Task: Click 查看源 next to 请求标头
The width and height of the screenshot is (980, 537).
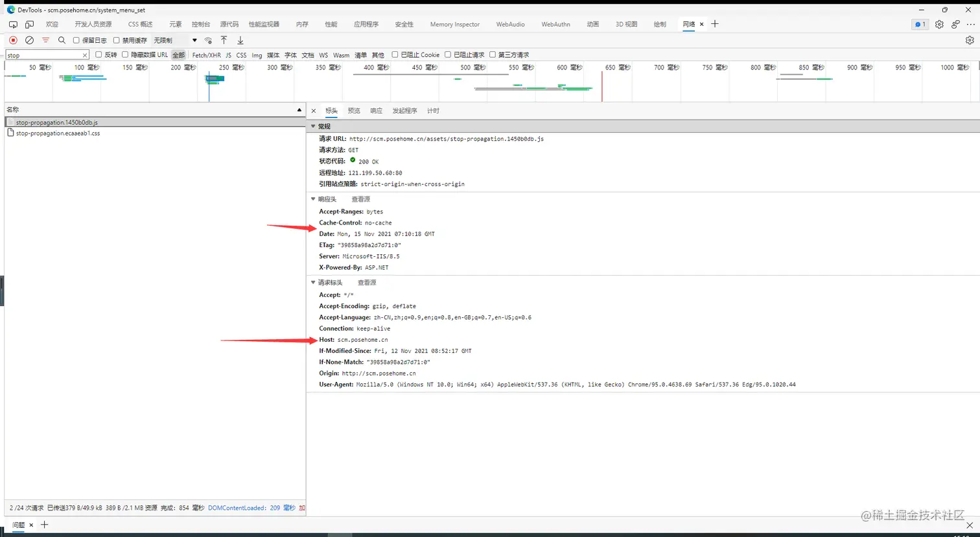Action: pos(367,283)
